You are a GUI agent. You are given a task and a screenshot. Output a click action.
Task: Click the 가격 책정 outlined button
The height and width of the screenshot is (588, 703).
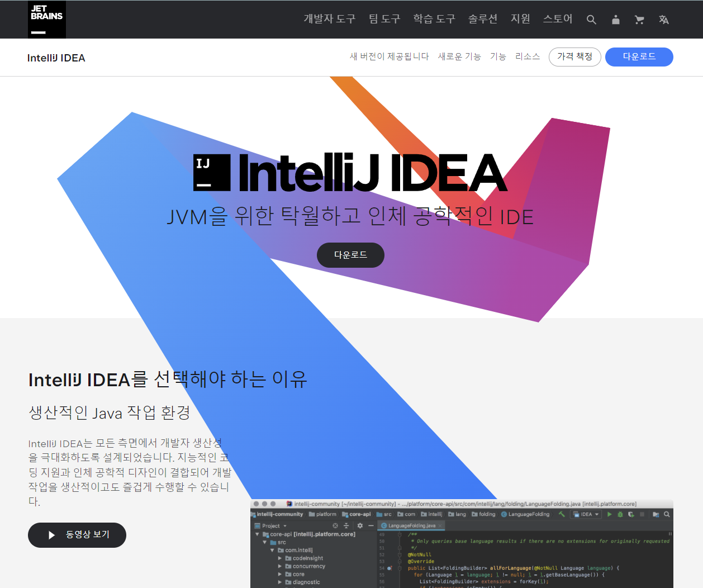pyautogui.click(x=575, y=57)
